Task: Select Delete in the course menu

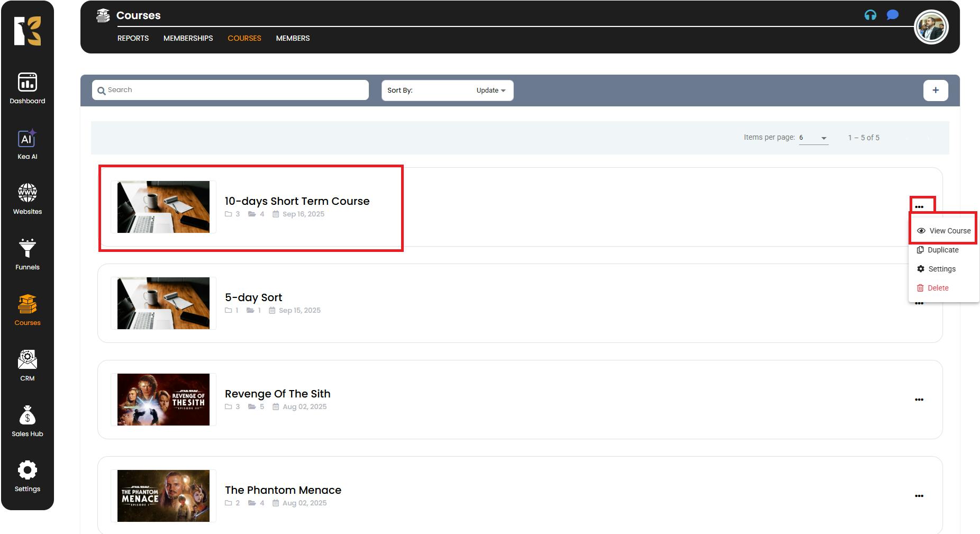Action: (938, 288)
